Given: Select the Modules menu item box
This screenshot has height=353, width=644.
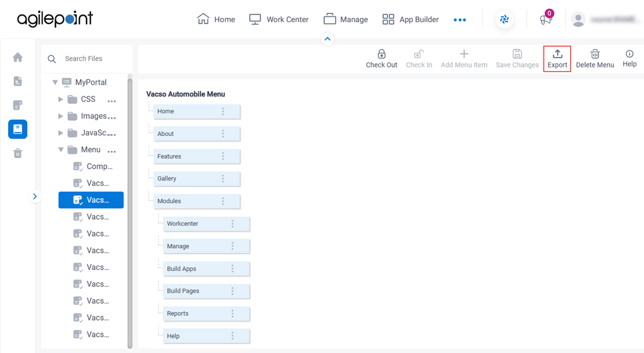Looking at the screenshot, I should [x=197, y=201].
